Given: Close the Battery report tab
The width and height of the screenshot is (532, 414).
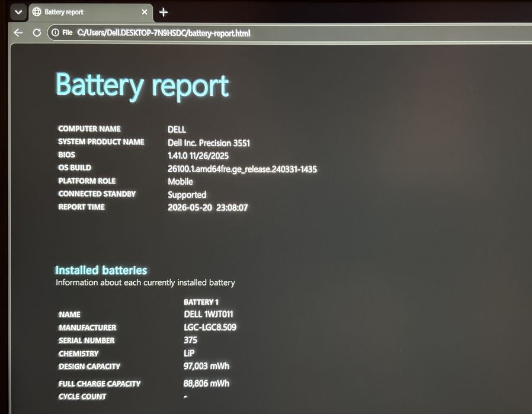Looking at the screenshot, I should tap(145, 12).
